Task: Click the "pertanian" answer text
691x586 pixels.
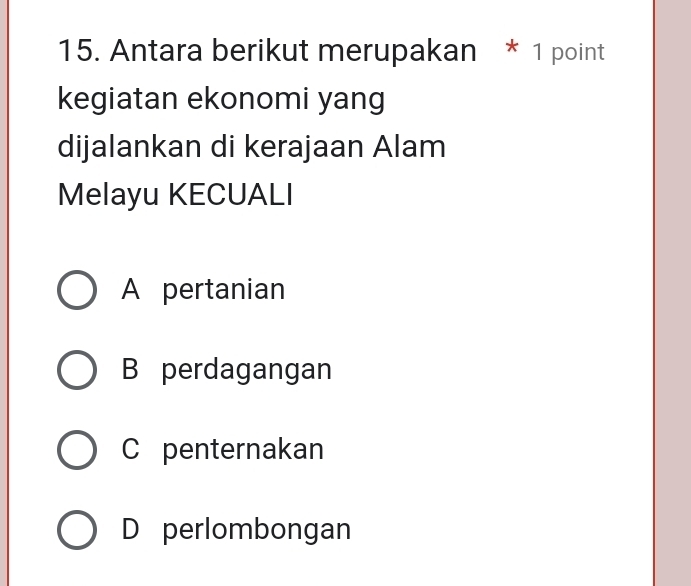Action: coord(223,291)
